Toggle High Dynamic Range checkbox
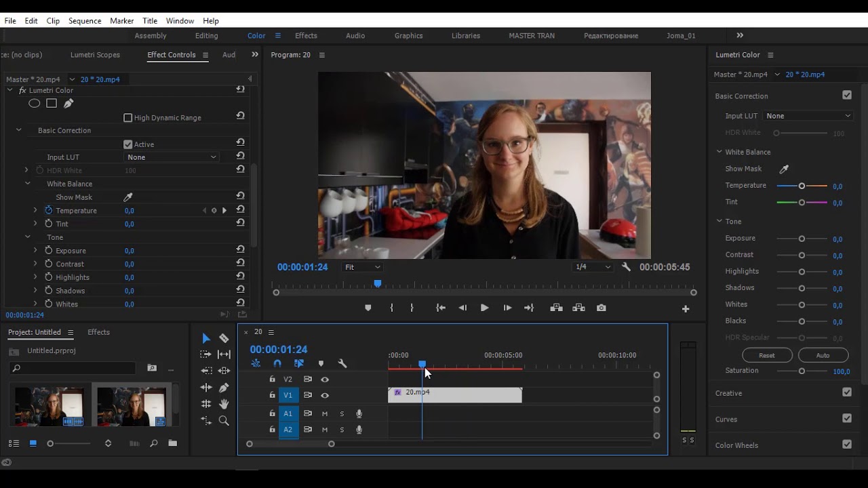The height and width of the screenshot is (488, 868). 127,118
